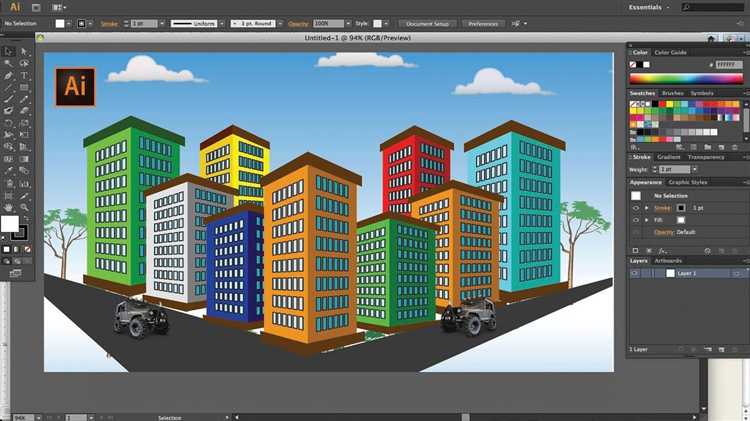The width and height of the screenshot is (750, 421).
Task: Click the Fill color box in Tools panel
Action: pos(10,223)
